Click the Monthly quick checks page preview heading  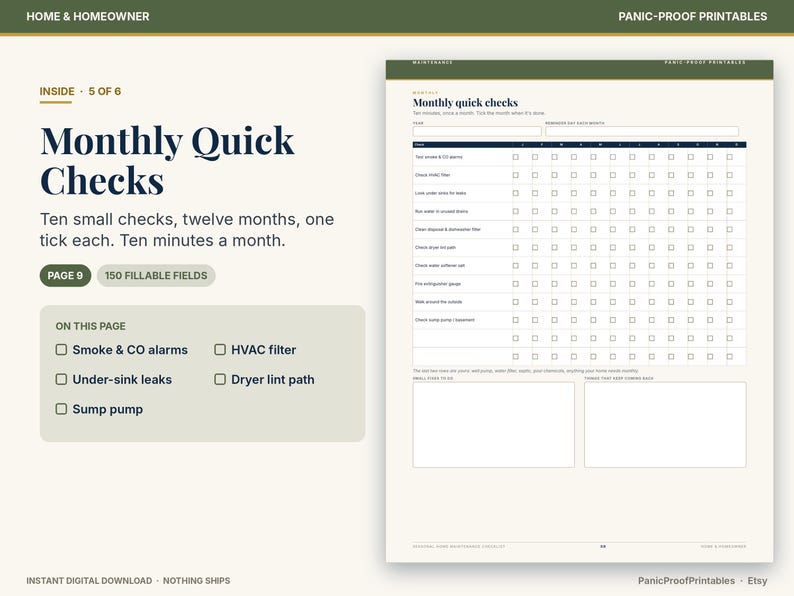[465, 103]
